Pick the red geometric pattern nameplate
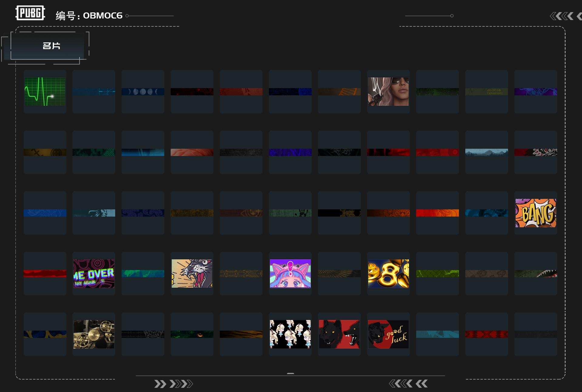This screenshot has height=392, width=582. pyautogui.click(x=487, y=334)
